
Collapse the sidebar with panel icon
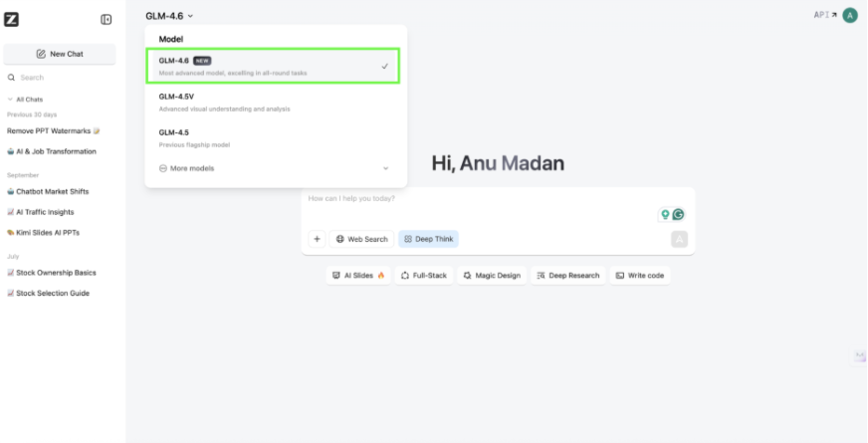[x=107, y=19]
